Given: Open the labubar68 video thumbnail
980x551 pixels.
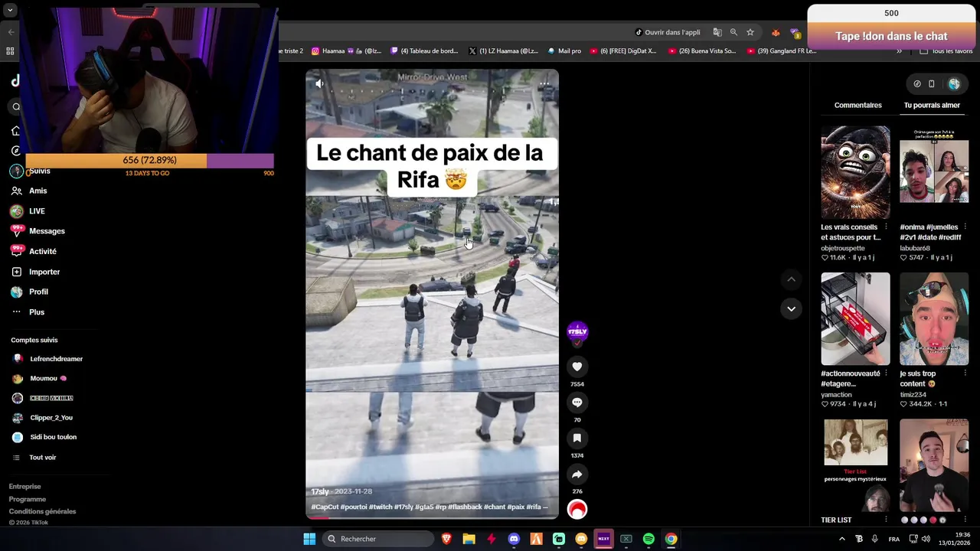Looking at the screenshot, I should pos(934,172).
